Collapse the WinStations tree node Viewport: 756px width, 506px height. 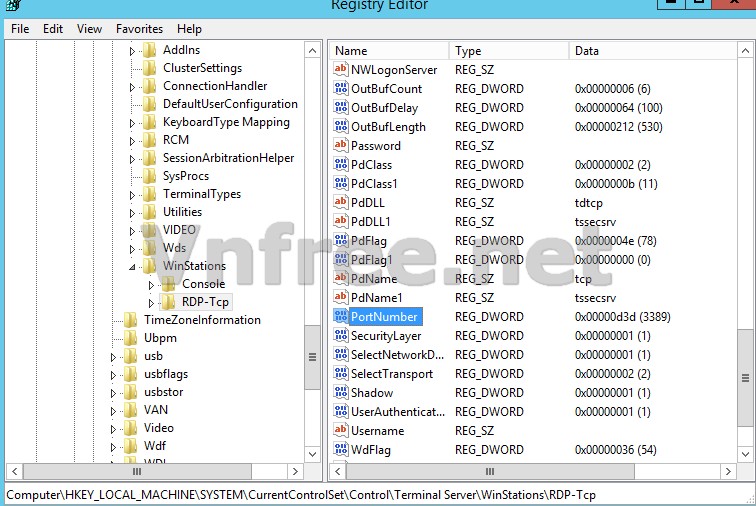click(x=132, y=267)
